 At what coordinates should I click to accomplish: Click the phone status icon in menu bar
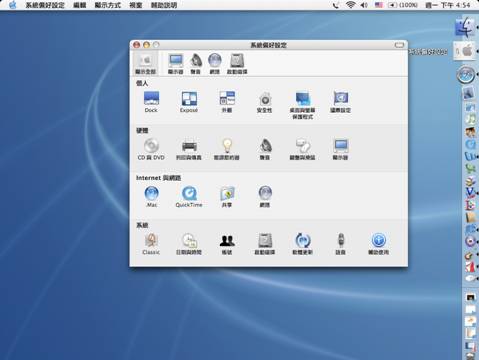(336, 5)
